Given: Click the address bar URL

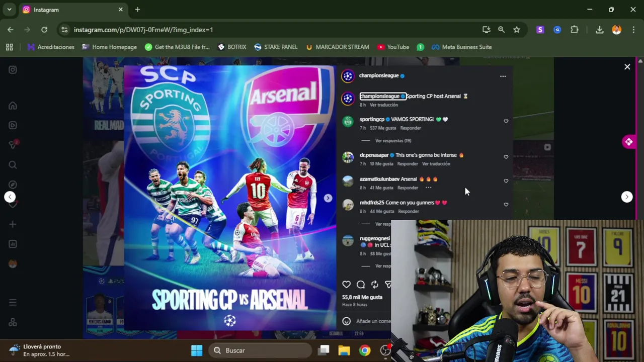Looking at the screenshot, I should tap(143, 30).
